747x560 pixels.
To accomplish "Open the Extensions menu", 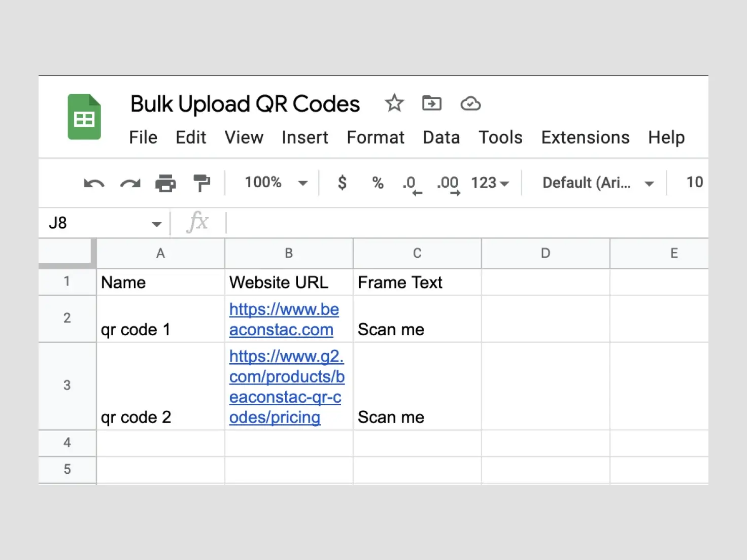I will click(585, 137).
